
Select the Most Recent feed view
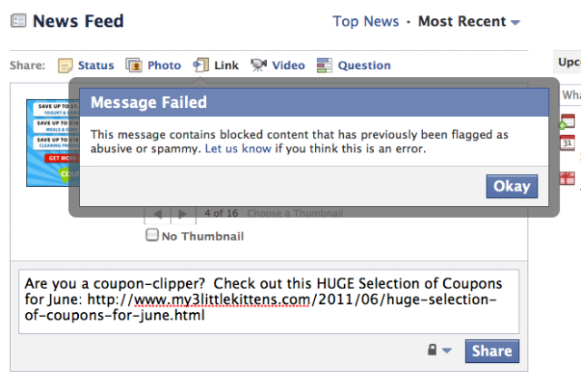pyautogui.click(x=462, y=21)
